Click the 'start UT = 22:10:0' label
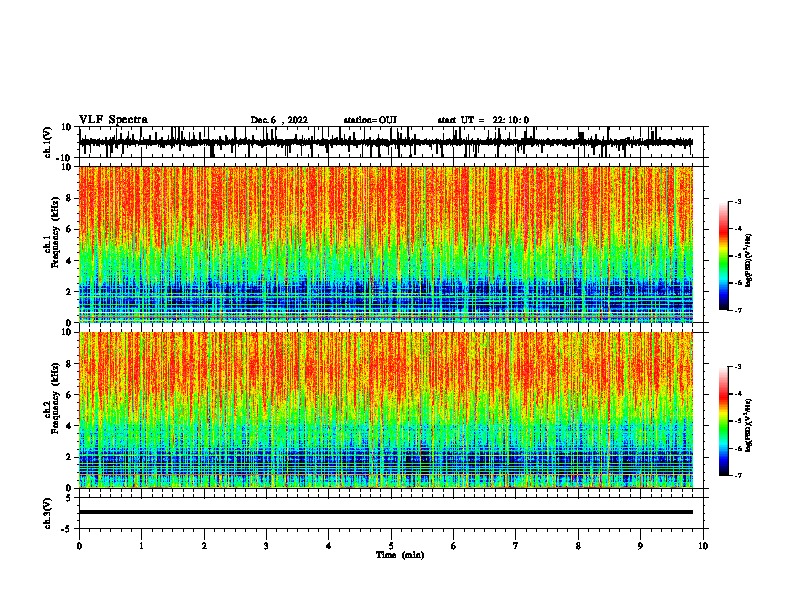The width and height of the screenshot is (792, 612). point(483,120)
